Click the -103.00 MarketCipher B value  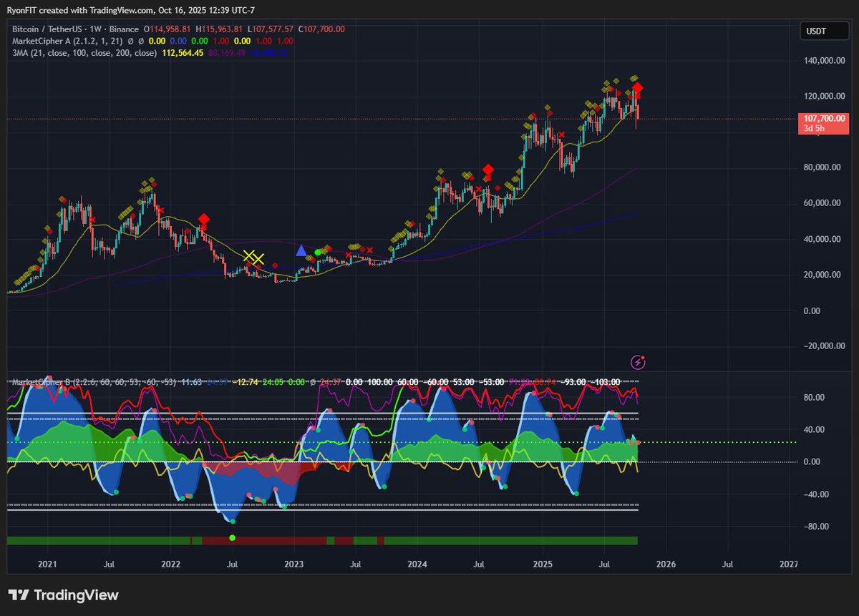tap(606, 382)
